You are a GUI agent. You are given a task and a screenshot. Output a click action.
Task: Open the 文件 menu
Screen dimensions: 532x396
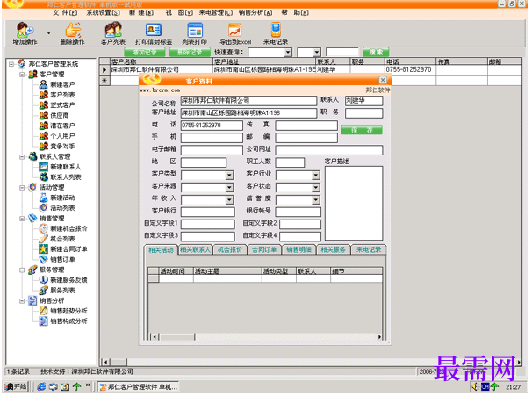click(65, 12)
